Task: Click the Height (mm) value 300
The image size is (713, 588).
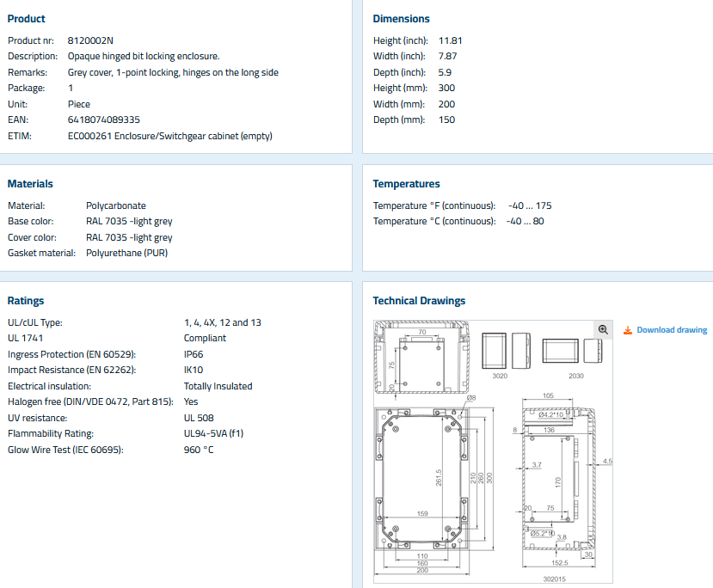Action: (446, 88)
